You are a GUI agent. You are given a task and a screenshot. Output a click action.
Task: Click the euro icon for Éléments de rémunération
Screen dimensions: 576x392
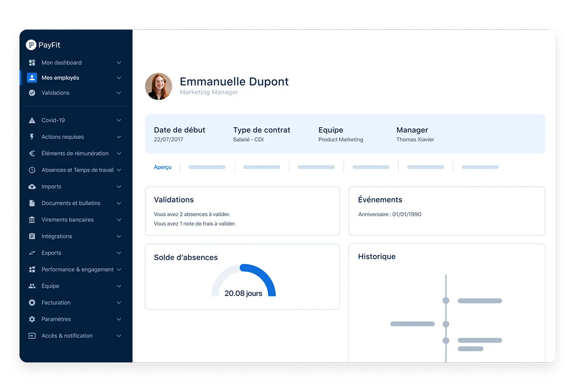[x=32, y=154]
